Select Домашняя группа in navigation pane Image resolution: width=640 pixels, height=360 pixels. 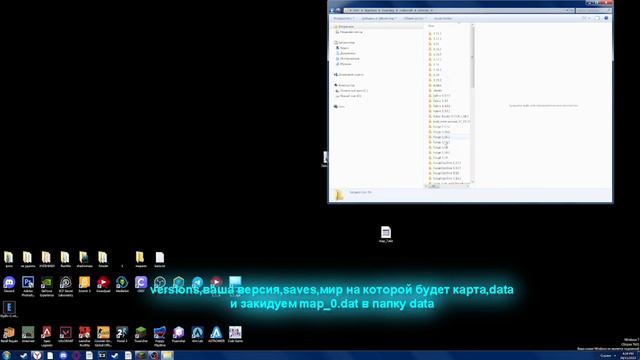click(349, 75)
